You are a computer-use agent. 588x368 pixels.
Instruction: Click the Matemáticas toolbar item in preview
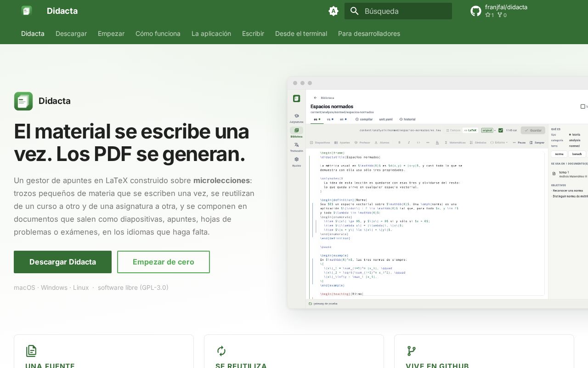click(x=455, y=143)
